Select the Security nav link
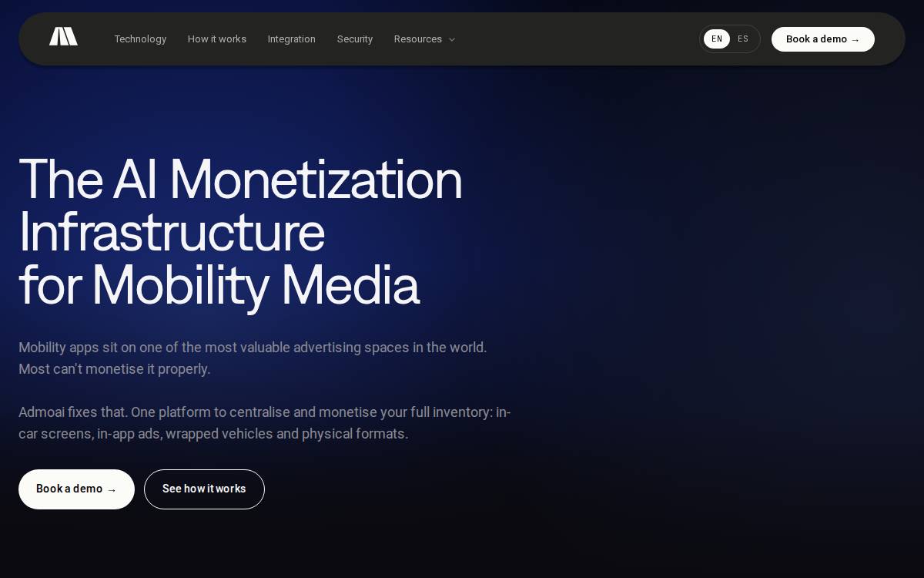The image size is (924, 578). 355,39
